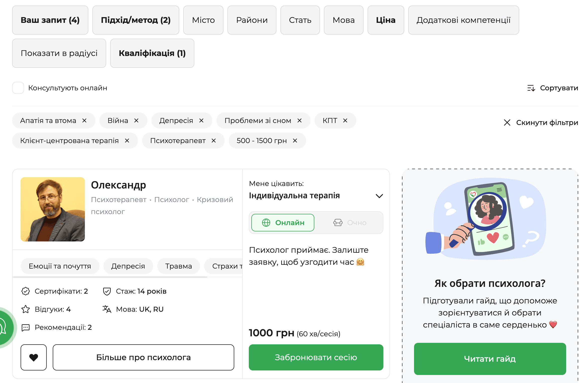Click «Більше про психолога» link
The image size is (588, 383).
coord(143,357)
